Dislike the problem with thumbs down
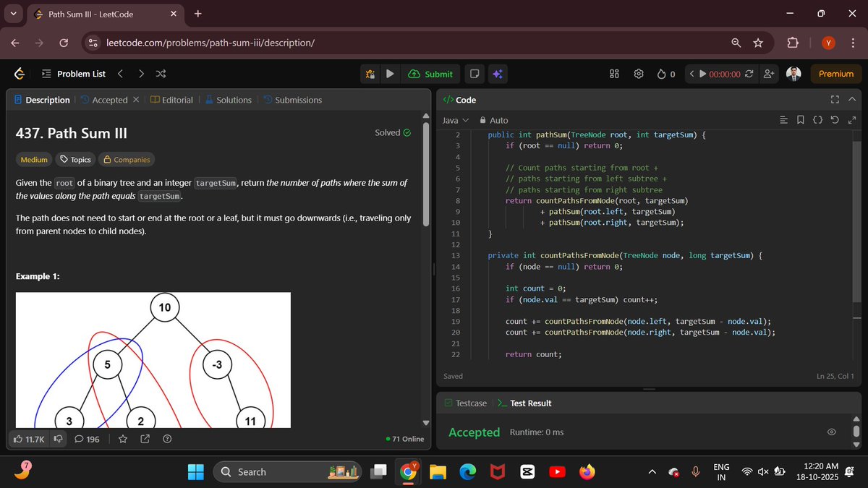This screenshot has width=868, height=488. coord(58,439)
